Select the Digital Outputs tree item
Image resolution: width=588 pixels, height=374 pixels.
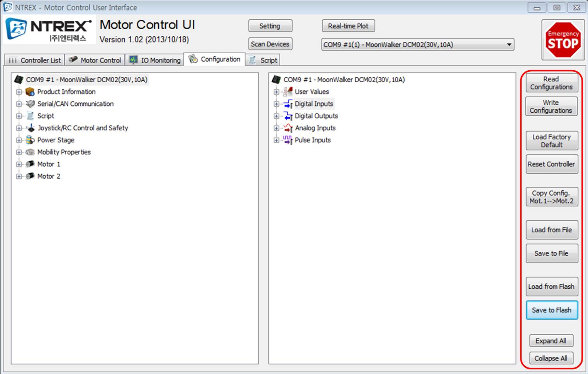click(x=316, y=116)
